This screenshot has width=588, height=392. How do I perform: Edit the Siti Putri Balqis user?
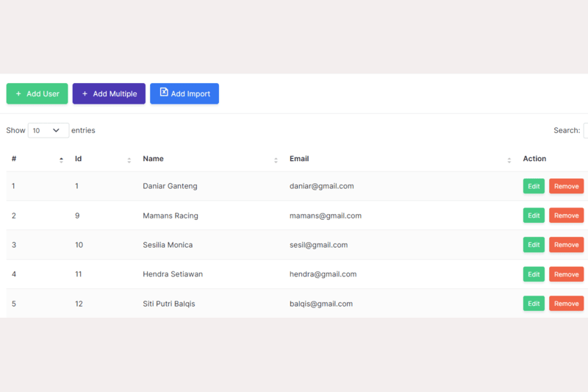click(534, 304)
